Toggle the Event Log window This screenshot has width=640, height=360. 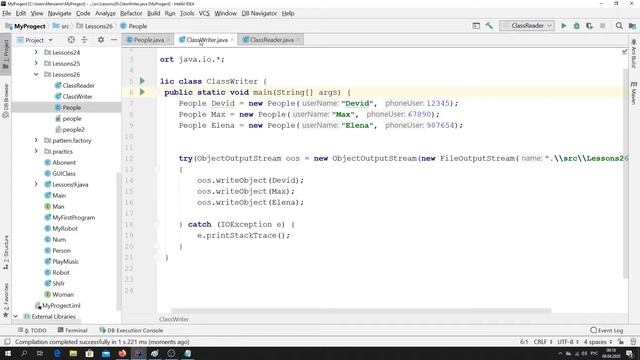(607, 330)
